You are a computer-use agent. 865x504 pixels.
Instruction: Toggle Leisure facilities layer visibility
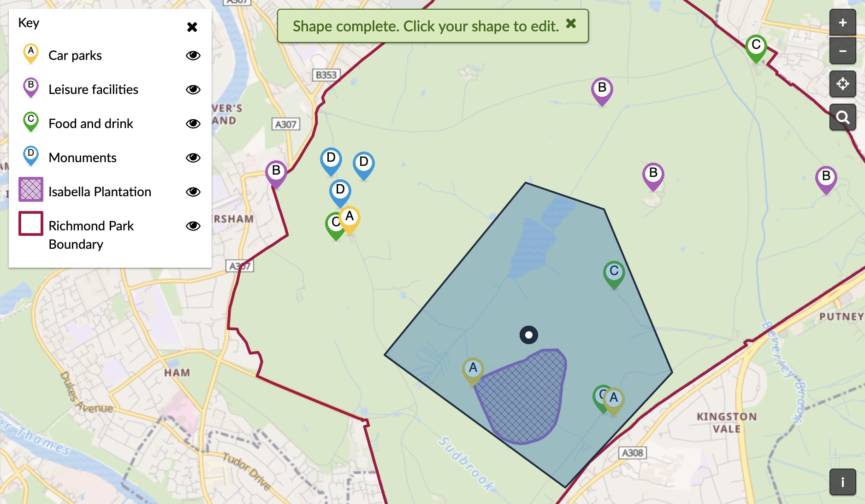193,89
